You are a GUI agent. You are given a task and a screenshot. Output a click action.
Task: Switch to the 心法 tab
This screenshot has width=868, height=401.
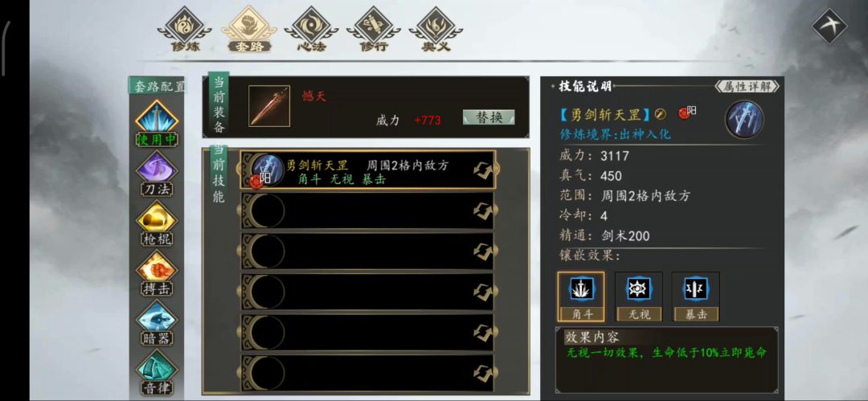click(310, 30)
